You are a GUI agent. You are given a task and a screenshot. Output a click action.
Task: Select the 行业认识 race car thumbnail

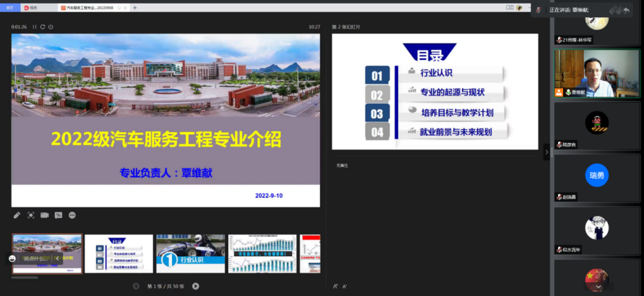pyautogui.click(x=190, y=253)
